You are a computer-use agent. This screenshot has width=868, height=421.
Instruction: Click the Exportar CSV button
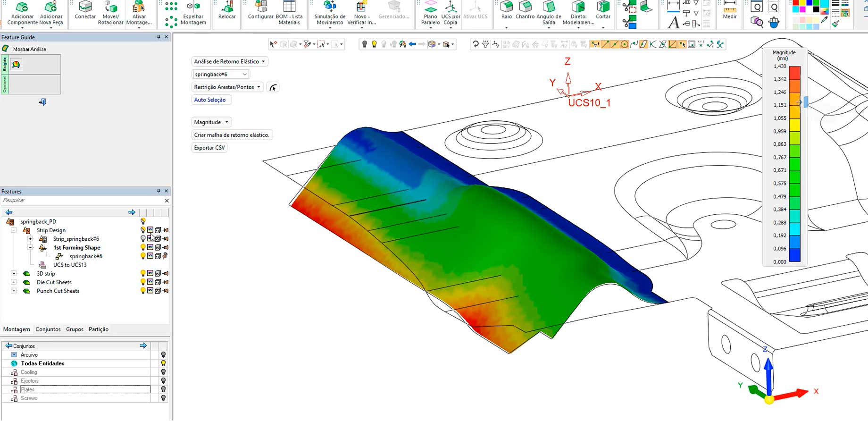pyautogui.click(x=209, y=148)
